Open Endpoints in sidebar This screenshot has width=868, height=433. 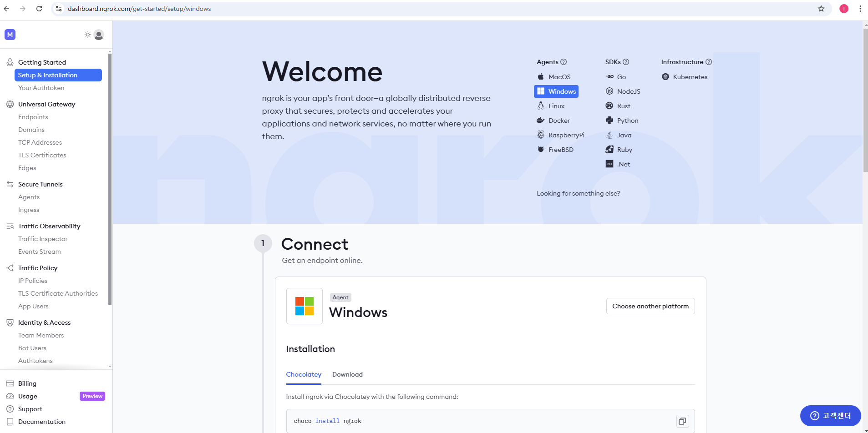(33, 117)
